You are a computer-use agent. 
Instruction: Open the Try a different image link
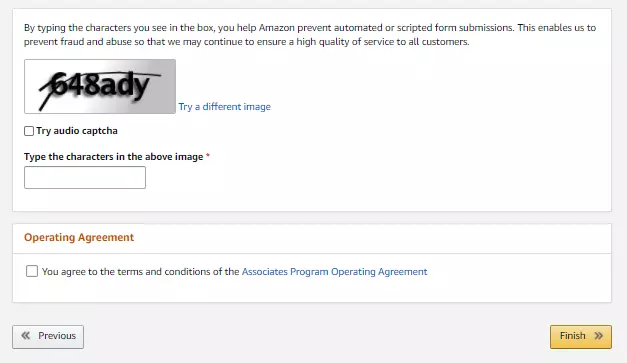224,107
